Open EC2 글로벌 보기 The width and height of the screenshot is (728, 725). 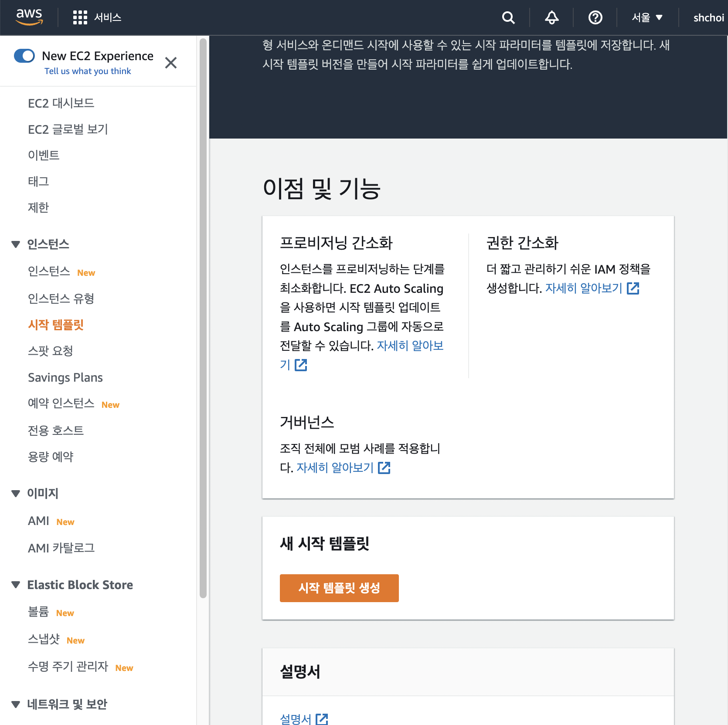[x=68, y=129]
